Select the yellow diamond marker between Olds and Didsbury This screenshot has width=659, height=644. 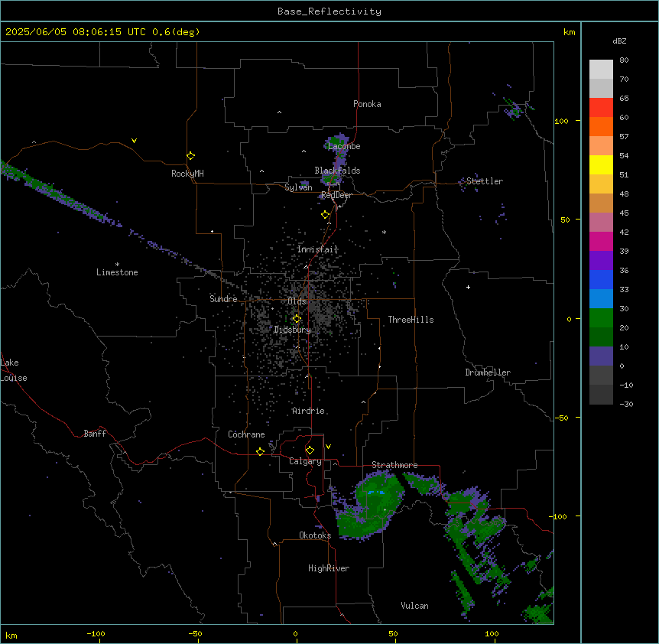click(297, 319)
